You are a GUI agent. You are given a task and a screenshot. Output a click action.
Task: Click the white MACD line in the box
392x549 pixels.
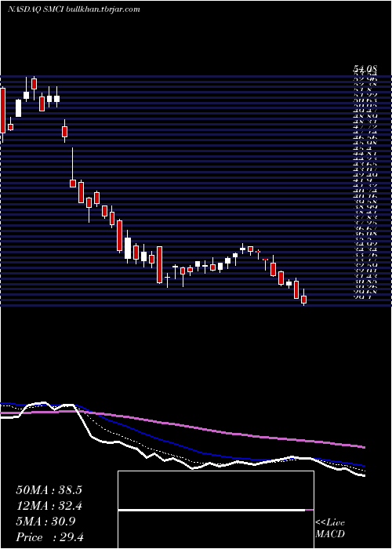pos(212,511)
